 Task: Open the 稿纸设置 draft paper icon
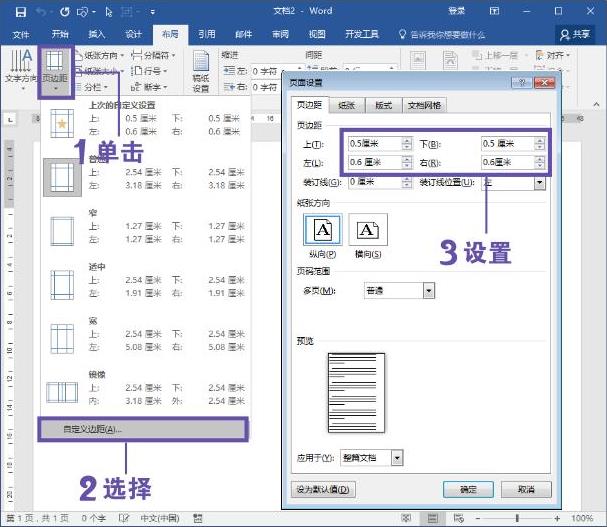pos(201,72)
